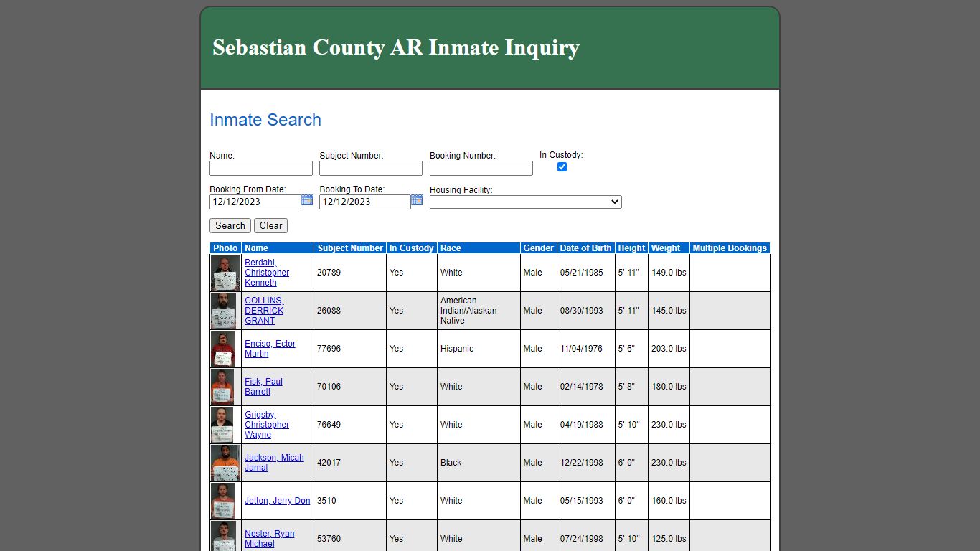The width and height of the screenshot is (980, 551).
Task: Click date of birth 05/21/1985
Action: (x=582, y=273)
